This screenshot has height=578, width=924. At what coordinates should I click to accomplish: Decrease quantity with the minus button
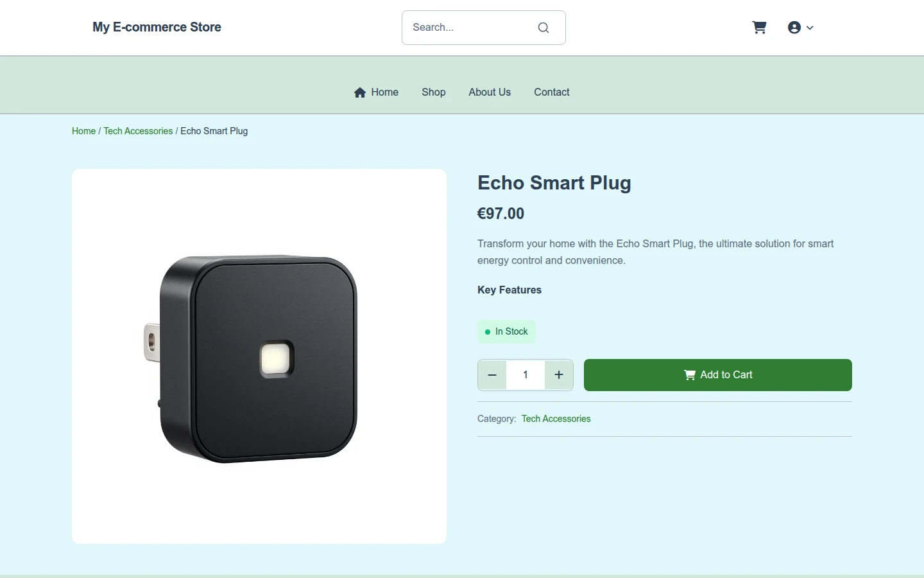point(492,375)
